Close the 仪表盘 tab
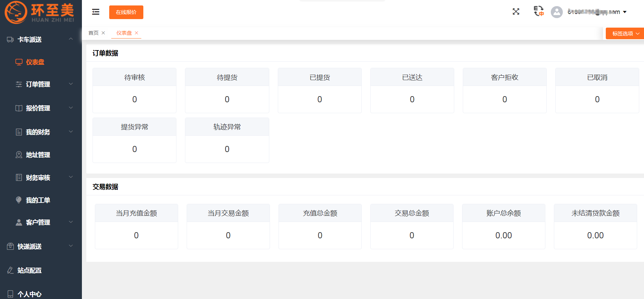The image size is (644, 299). click(137, 33)
